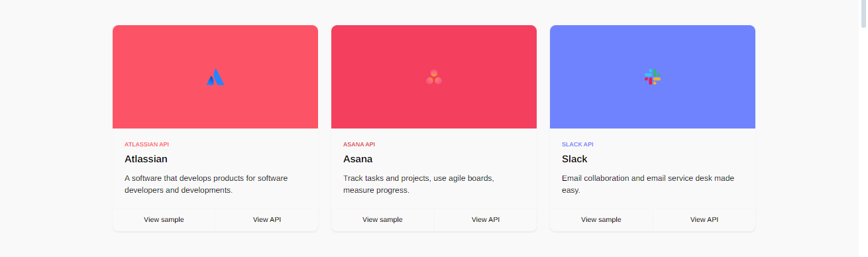Click the Asana three-dot logo icon
Screen dimensions: 868x257
coord(434,77)
